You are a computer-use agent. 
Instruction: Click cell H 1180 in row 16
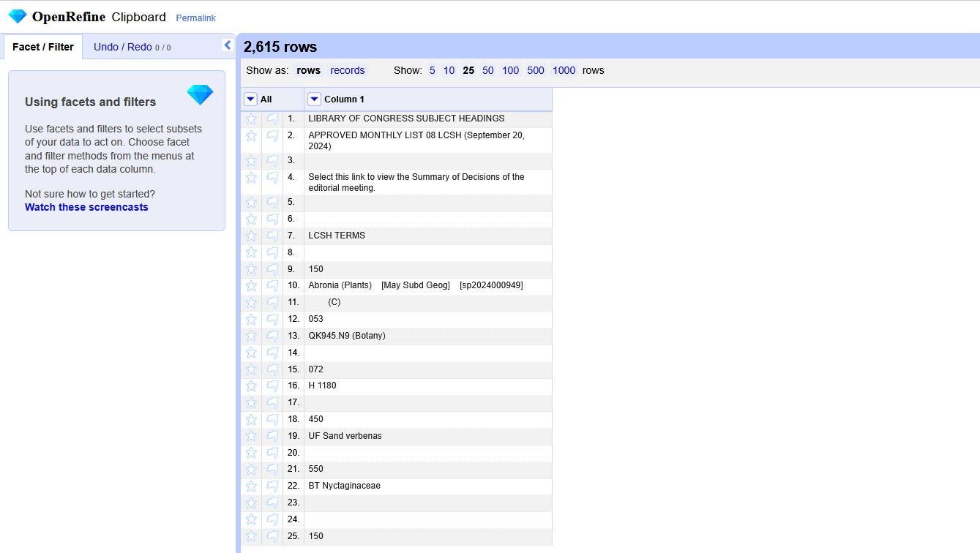tap(428, 385)
